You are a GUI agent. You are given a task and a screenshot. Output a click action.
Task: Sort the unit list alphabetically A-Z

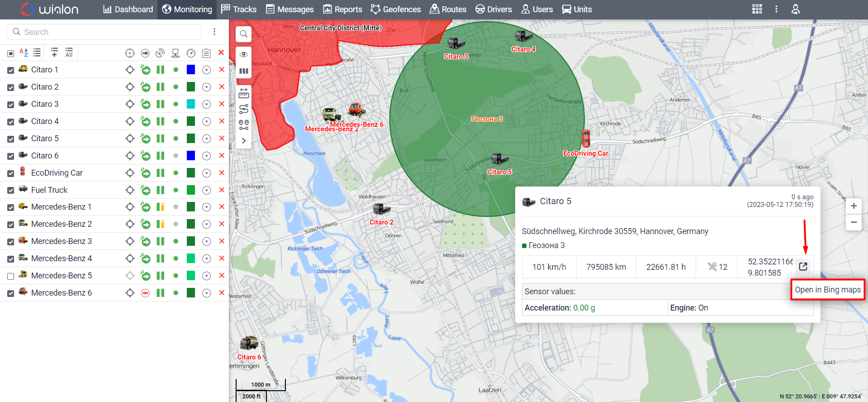point(24,53)
